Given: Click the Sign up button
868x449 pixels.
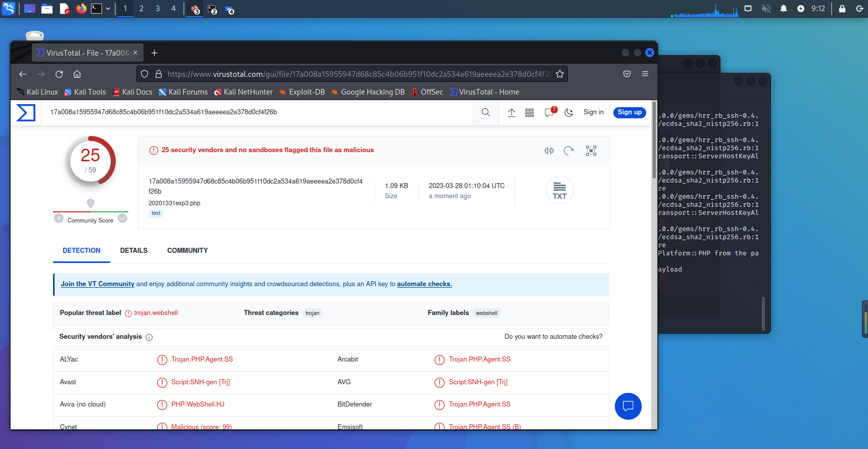Looking at the screenshot, I should [x=630, y=112].
